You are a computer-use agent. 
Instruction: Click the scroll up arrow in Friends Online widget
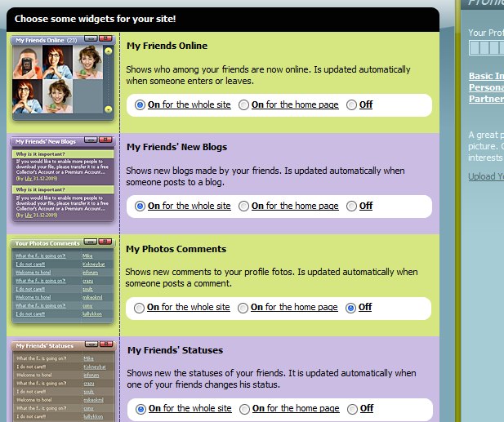point(108,51)
